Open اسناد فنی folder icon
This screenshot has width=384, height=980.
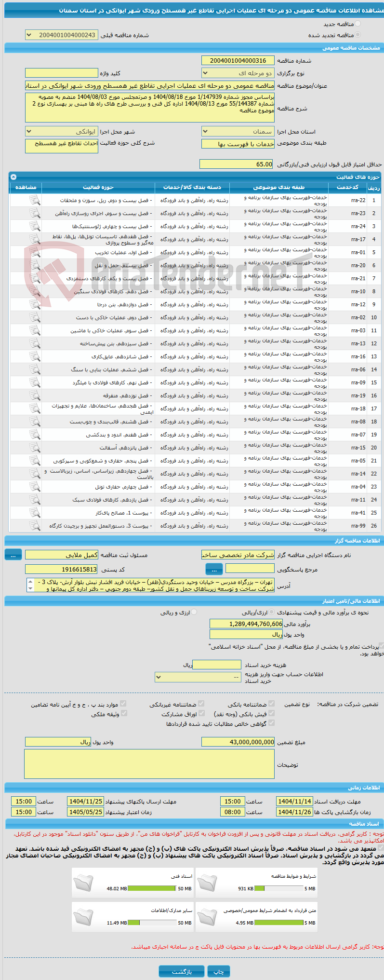point(83,883)
